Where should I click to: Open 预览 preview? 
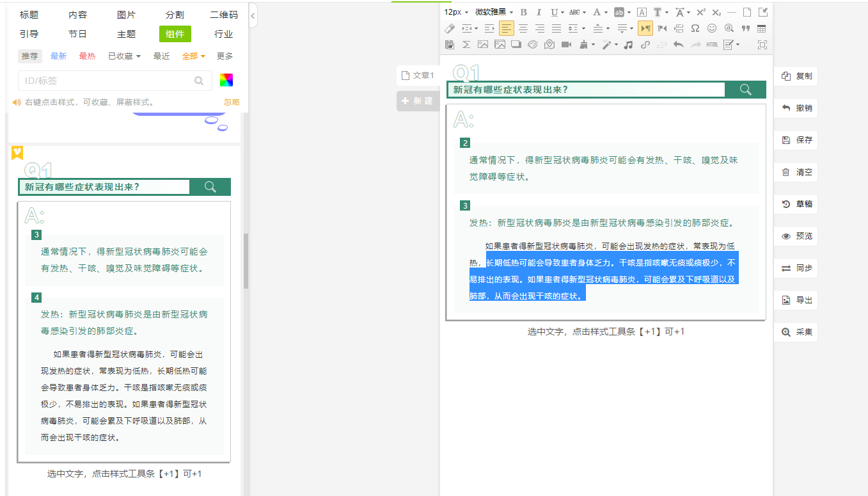[796, 236]
